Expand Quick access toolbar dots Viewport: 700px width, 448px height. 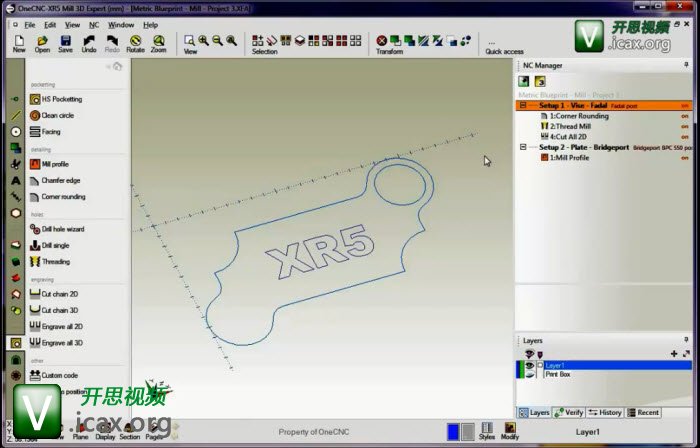coord(492,43)
